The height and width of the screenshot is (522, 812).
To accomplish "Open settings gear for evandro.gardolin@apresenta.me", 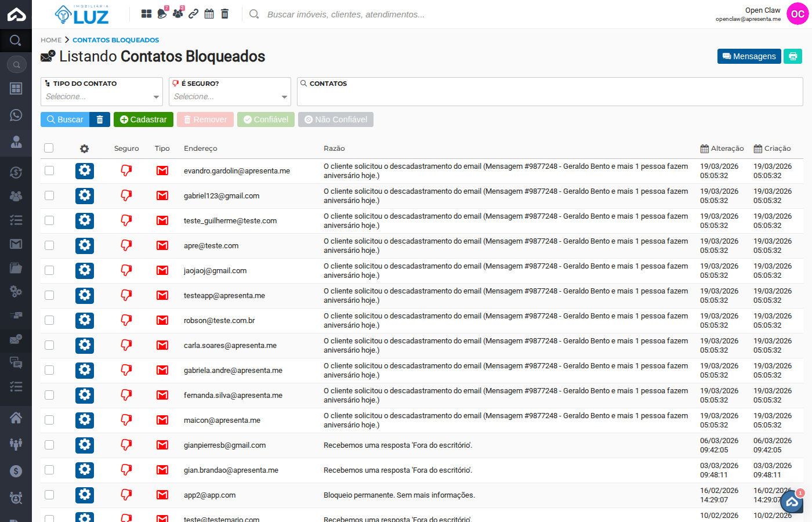I will (x=84, y=171).
